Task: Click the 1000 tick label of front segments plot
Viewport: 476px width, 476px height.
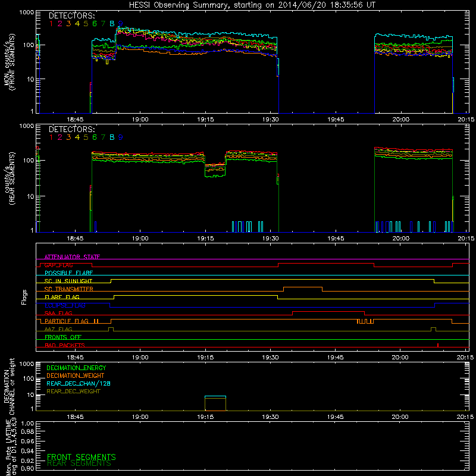Action: coord(27,12)
